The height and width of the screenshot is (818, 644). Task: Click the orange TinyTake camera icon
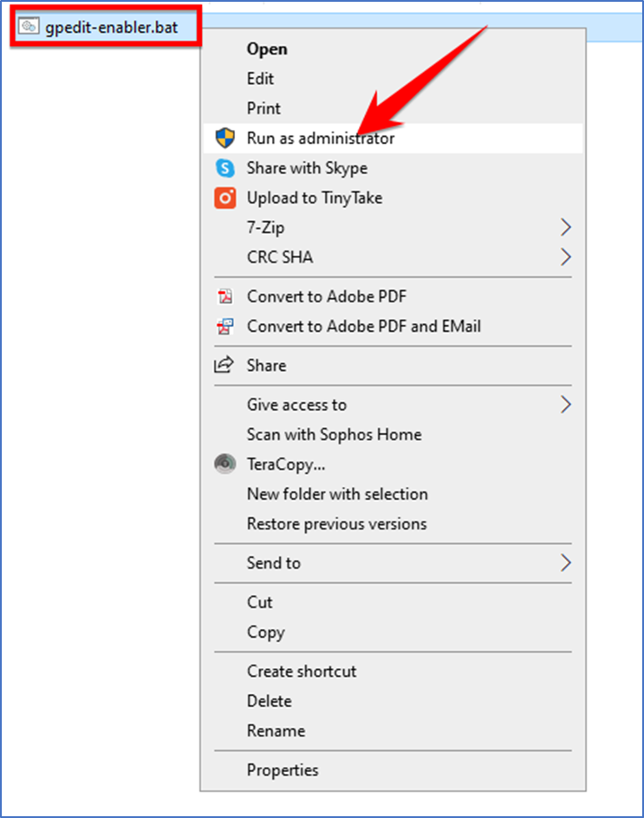[x=225, y=198]
